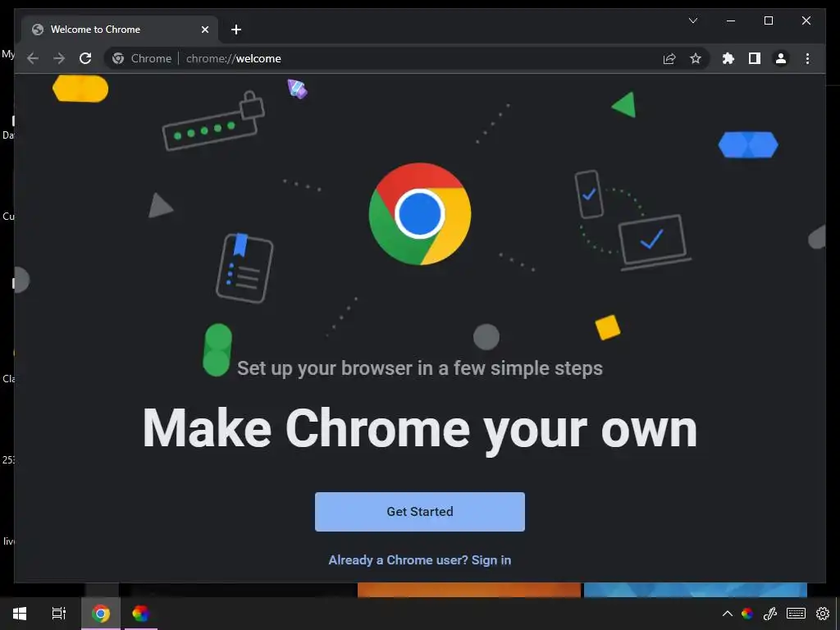Click the color wheel tray icon
The height and width of the screenshot is (630, 840).
[x=747, y=614]
